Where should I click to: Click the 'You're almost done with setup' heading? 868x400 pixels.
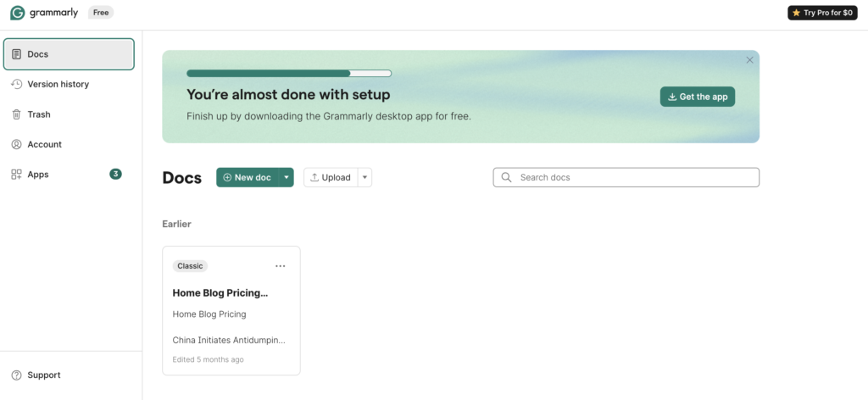click(288, 95)
